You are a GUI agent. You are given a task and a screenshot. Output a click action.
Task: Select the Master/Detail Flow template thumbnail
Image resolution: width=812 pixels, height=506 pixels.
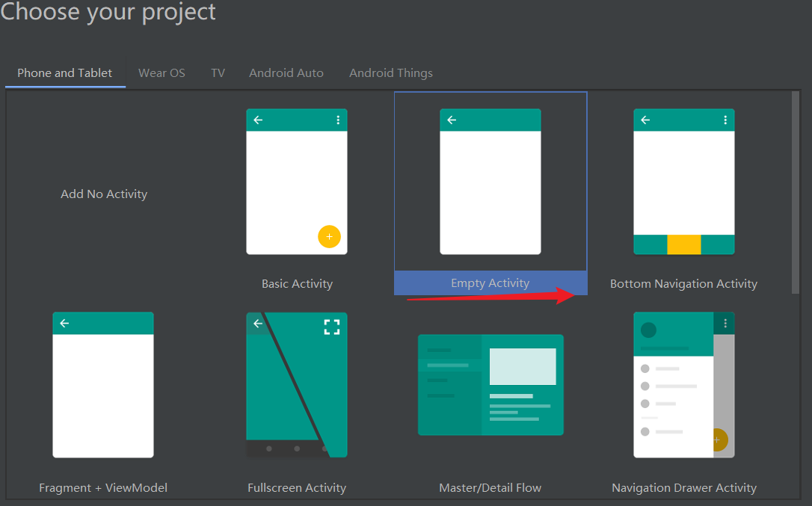[x=490, y=385]
